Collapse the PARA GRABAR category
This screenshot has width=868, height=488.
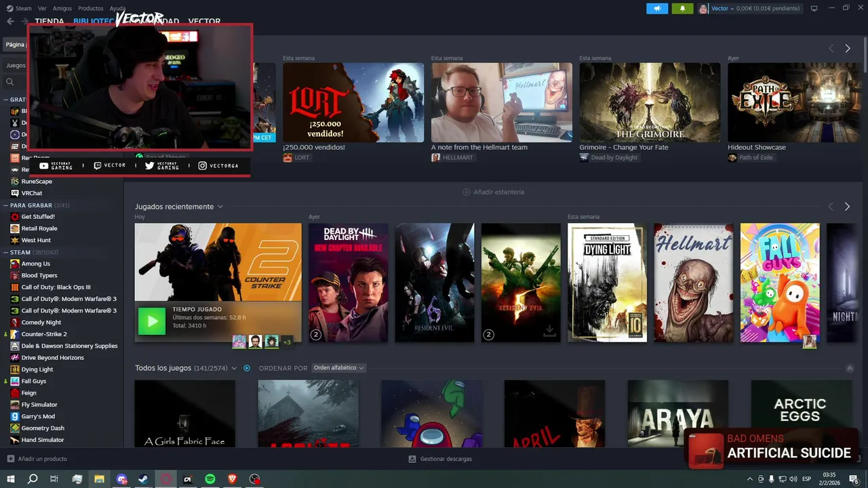[x=37, y=205]
